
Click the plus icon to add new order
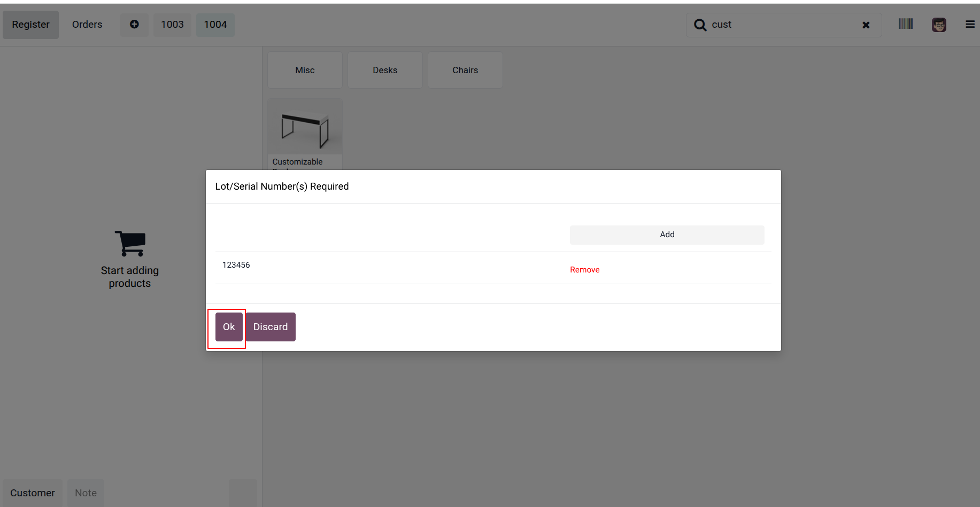pos(134,25)
